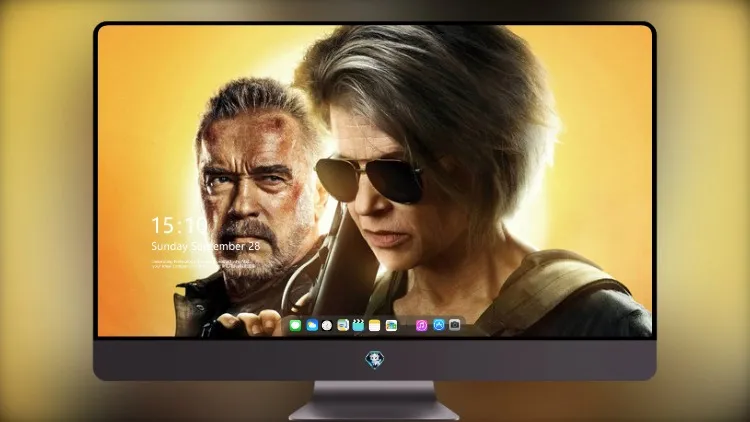Open the Clock app in dock
This screenshot has width=750, height=422.
(x=327, y=325)
